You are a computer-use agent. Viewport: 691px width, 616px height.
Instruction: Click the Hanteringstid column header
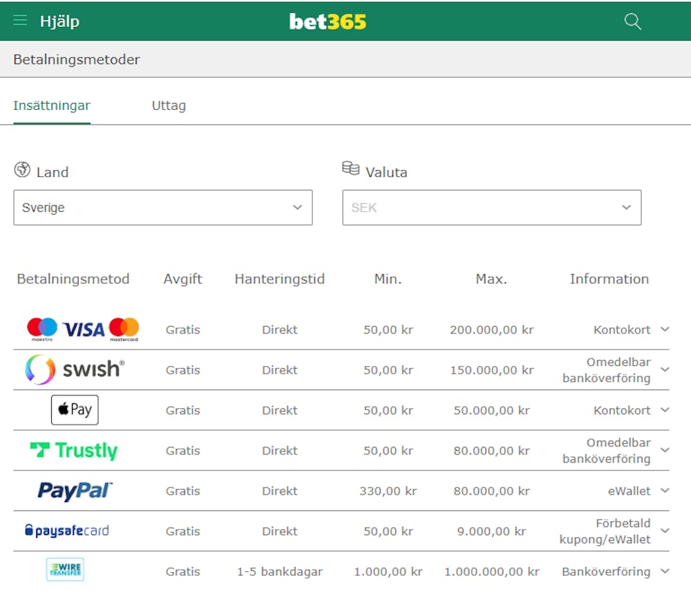tap(279, 279)
